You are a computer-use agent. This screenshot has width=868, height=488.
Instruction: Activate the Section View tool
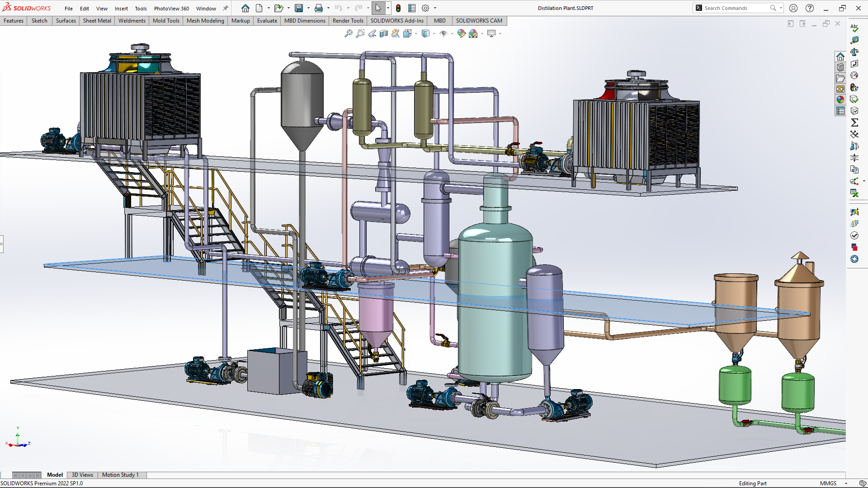[x=383, y=33]
